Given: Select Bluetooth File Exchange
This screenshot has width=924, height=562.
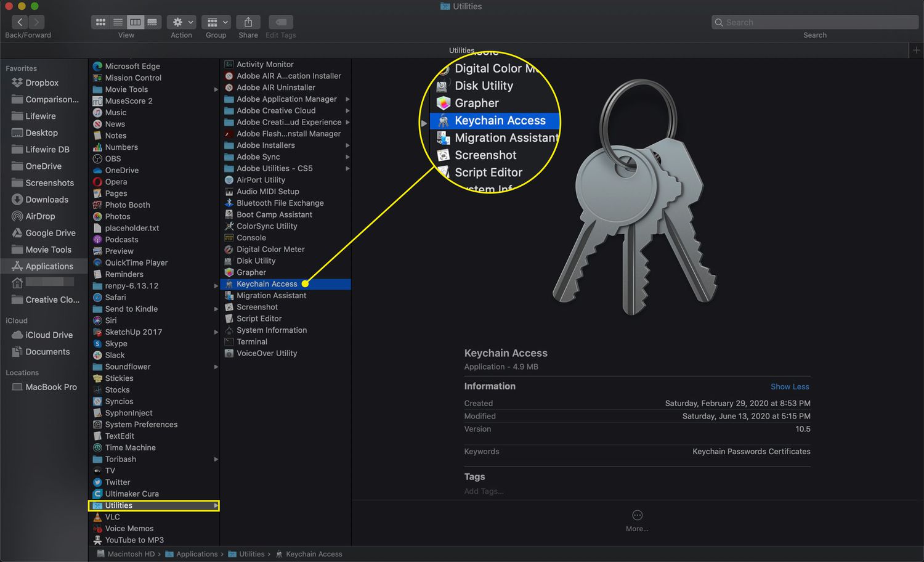Looking at the screenshot, I should pyautogui.click(x=280, y=203).
